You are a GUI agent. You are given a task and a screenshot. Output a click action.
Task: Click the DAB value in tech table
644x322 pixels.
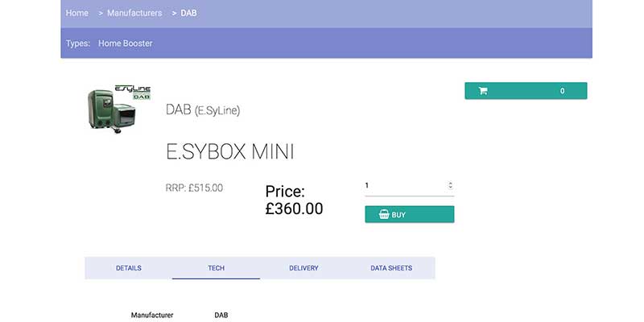(221, 315)
